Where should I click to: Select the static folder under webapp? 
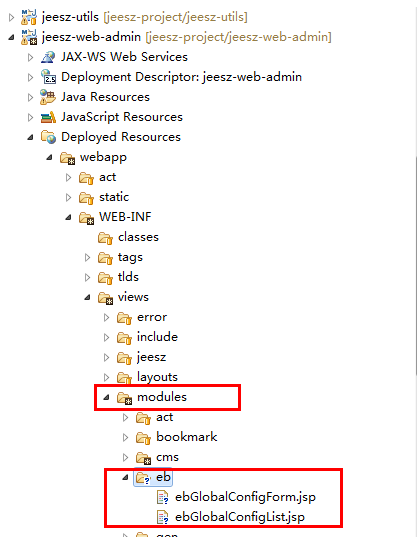(114, 197)
